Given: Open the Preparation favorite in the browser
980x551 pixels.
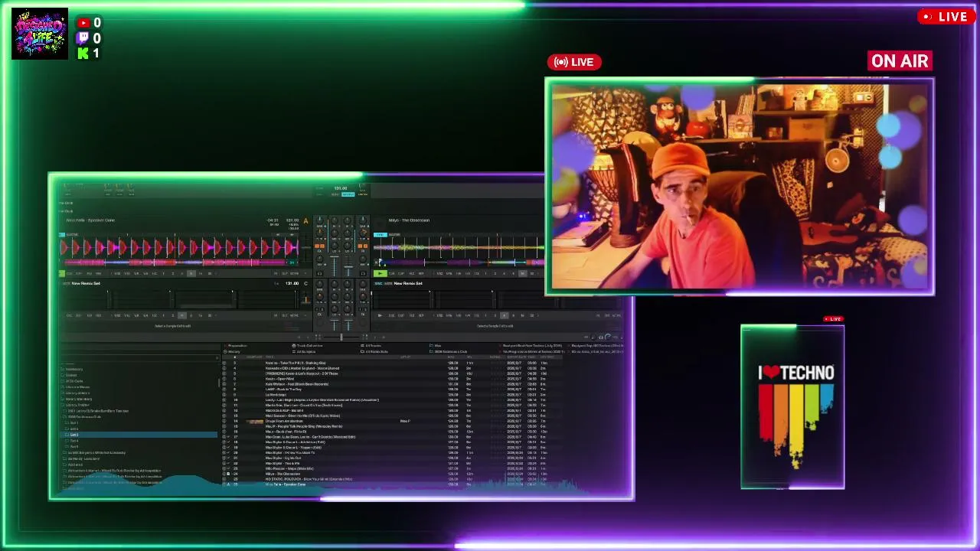Looking at the screenshot, I should 237,346.
